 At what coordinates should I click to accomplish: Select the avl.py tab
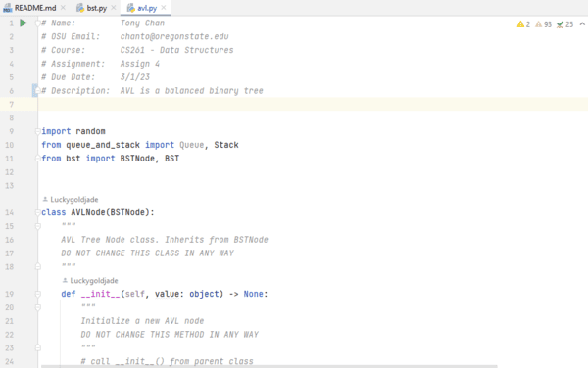pyautogui.click(x=147, y=8)
